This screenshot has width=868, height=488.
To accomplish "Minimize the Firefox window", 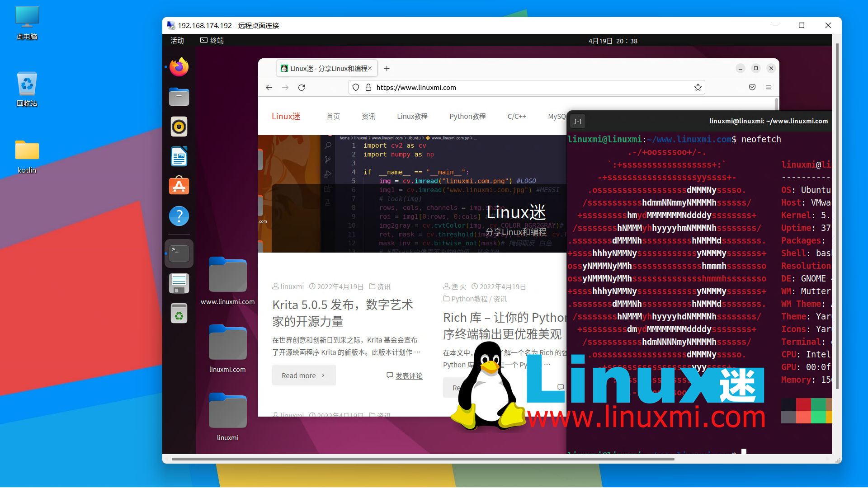I will [x=741, y=68].
